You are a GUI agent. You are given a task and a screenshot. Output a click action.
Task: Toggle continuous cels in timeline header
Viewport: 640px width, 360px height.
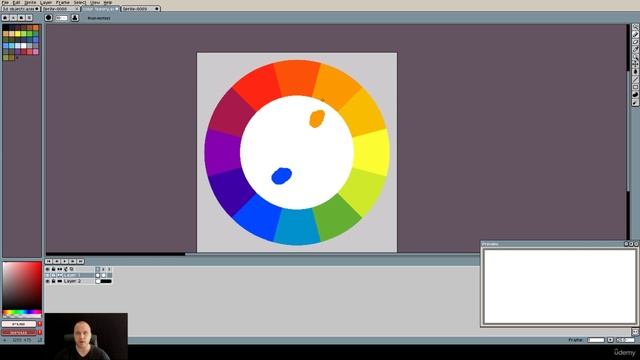point(60,269)
